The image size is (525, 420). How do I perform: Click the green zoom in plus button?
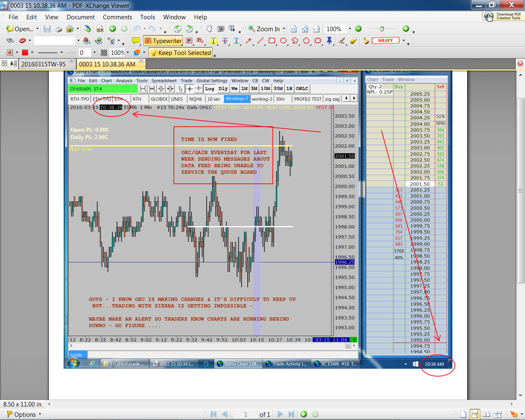(406, 29)
